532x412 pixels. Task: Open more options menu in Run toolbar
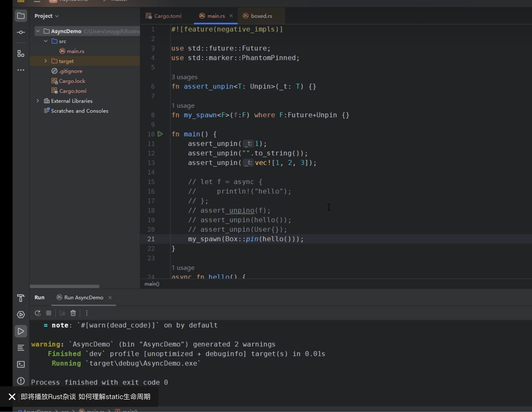pos(87,313)
